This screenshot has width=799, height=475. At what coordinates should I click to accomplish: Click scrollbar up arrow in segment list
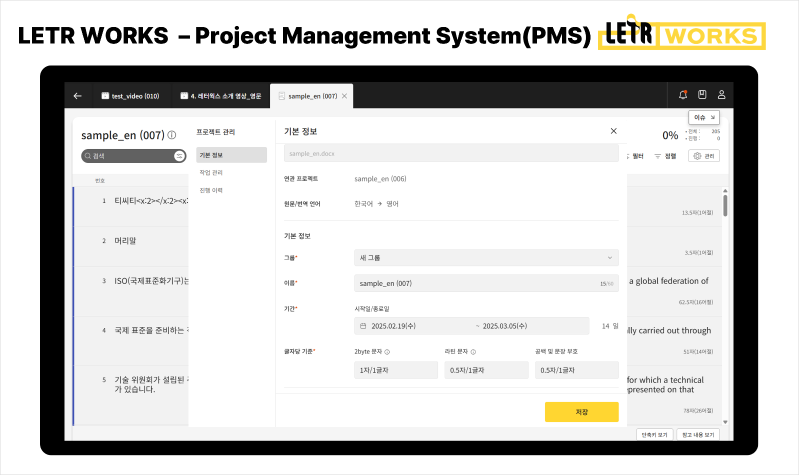pyautogui.click(x=725, y=191)
